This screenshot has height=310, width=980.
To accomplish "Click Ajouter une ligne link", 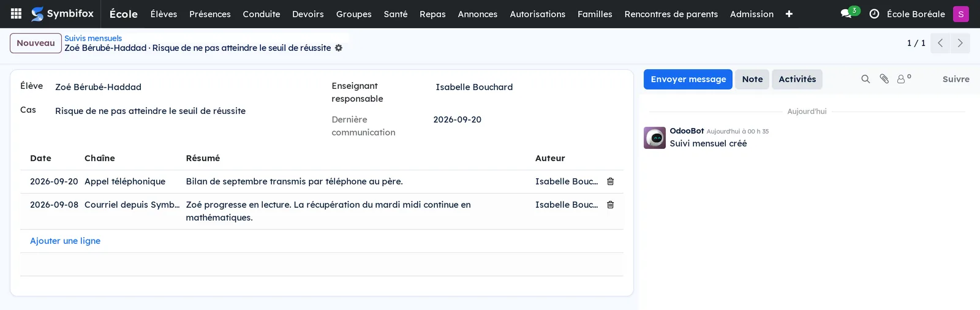I will point(65,241).
